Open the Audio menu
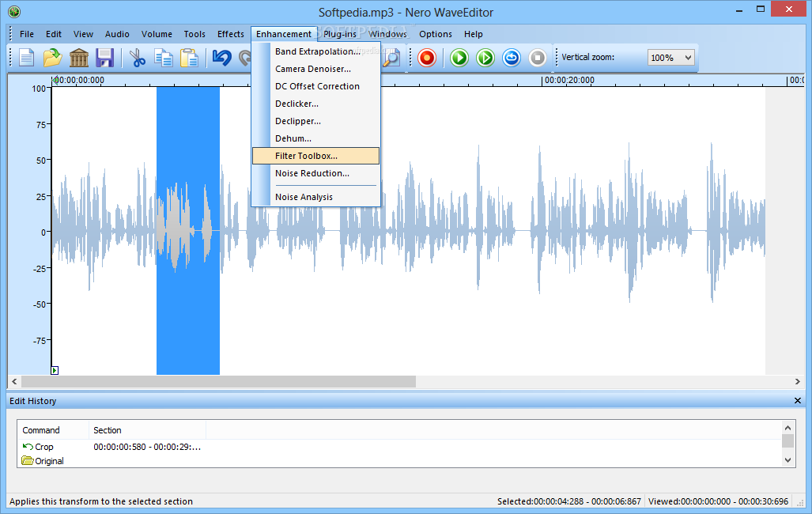This screenshot has width=812, height=514. tap(117, 34)
